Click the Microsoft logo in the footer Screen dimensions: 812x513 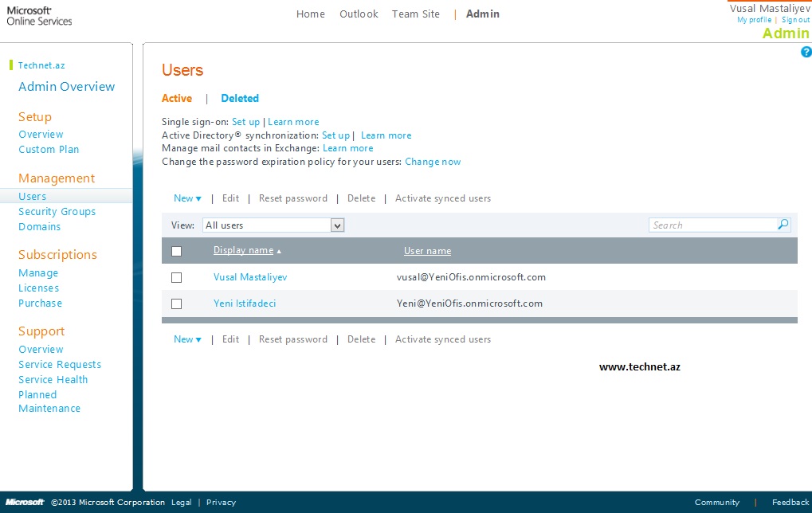(x=23, y=503)
